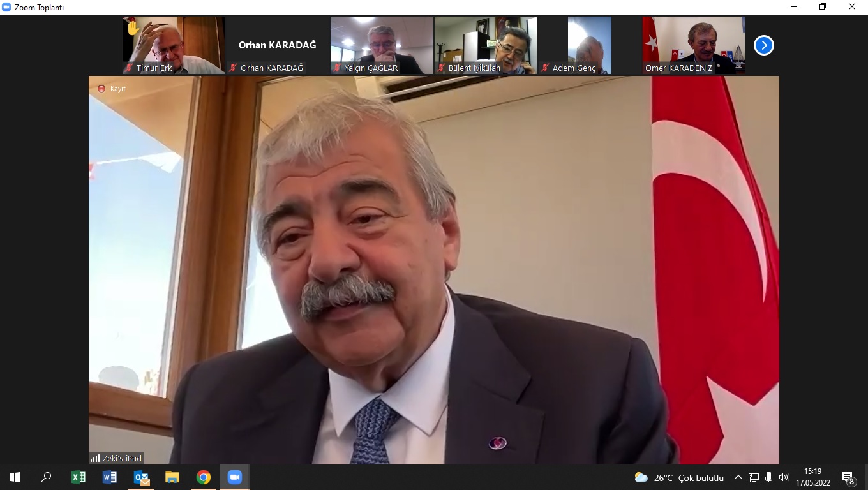Select Bülent İyikülah's video thumbnail

tap(486, 45)
